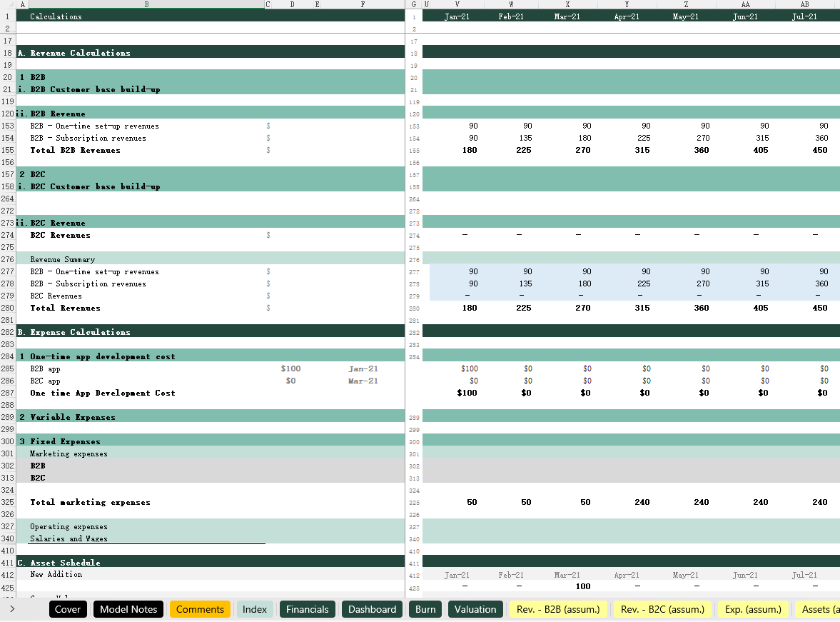Screen dimensions: 840x622
Task: Go to the Index sheet tab
Action: [x=255, y=609]
